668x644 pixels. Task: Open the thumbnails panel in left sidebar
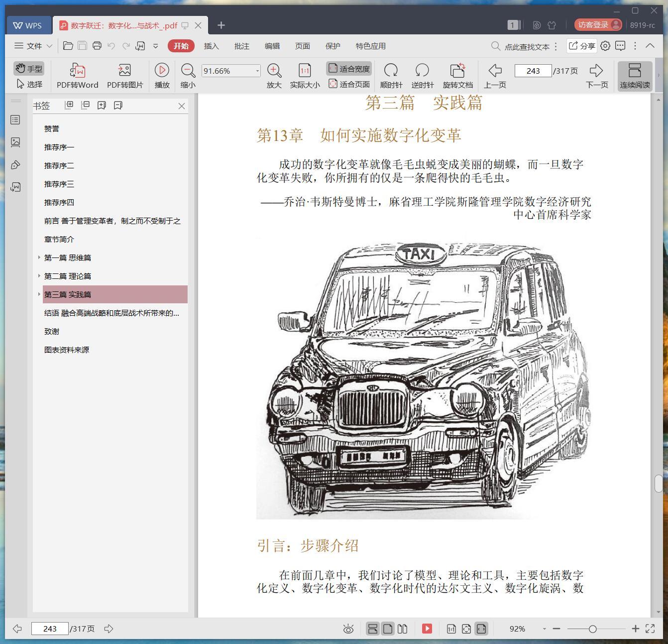point(15,142)
